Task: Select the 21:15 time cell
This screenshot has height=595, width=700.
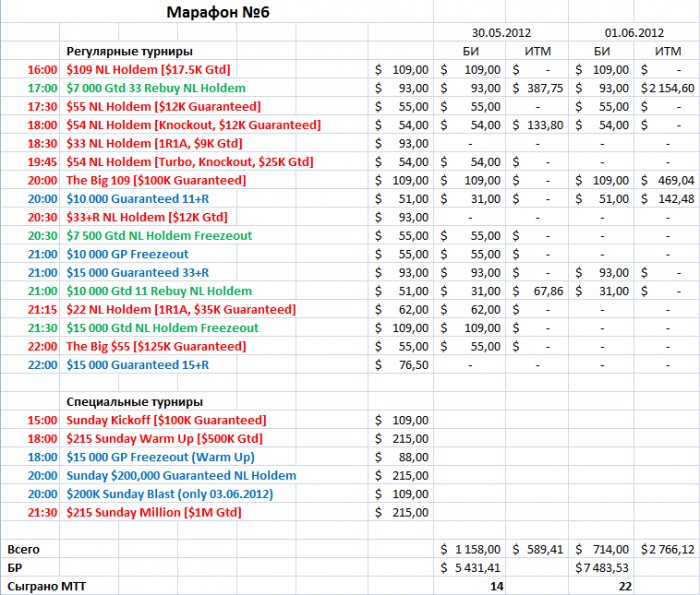Action: (42, 309)
